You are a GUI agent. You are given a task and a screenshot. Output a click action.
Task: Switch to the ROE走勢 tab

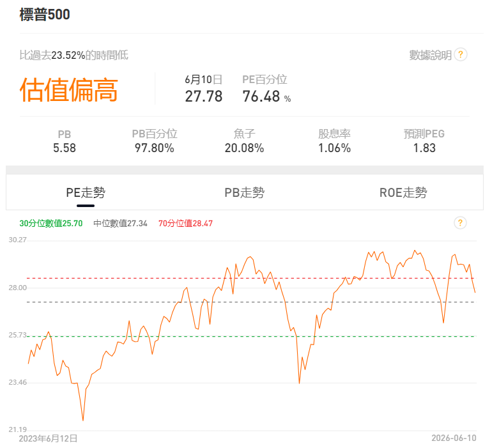click(403, 192)
